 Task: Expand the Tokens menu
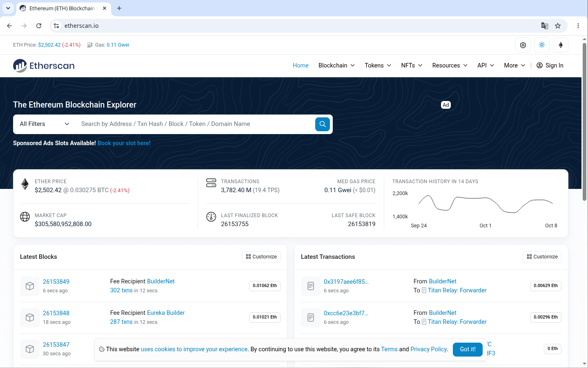[378, 65]
